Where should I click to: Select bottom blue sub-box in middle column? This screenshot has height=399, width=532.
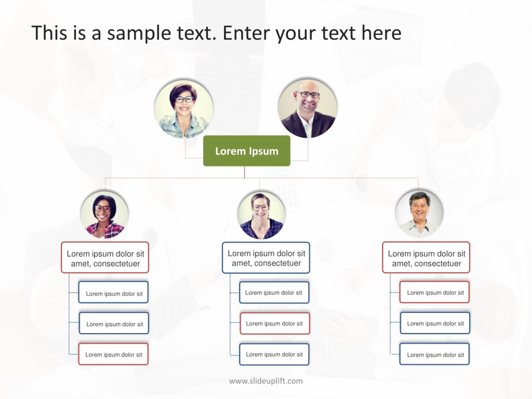(x=274, y=354)
